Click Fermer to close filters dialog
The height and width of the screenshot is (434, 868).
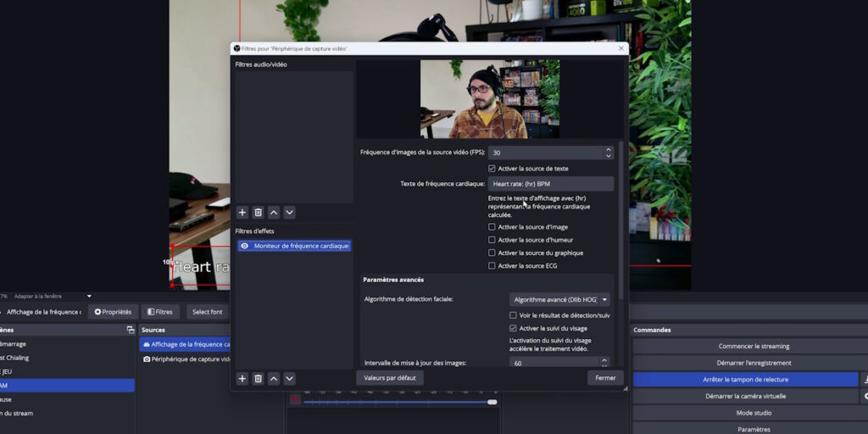point(605,378)
